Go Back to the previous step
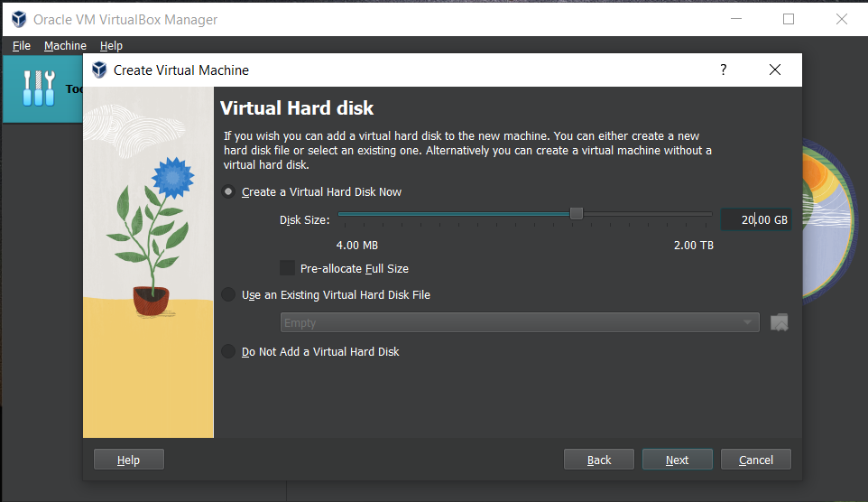The width and height of the screenshot is (868, 502). click(599, 460)
